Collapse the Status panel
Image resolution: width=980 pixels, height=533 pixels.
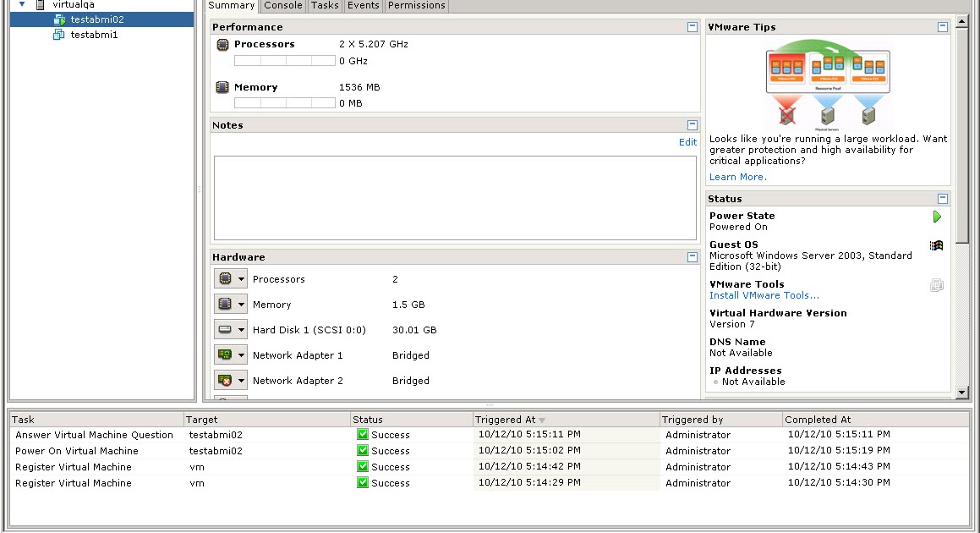[943, 198]
